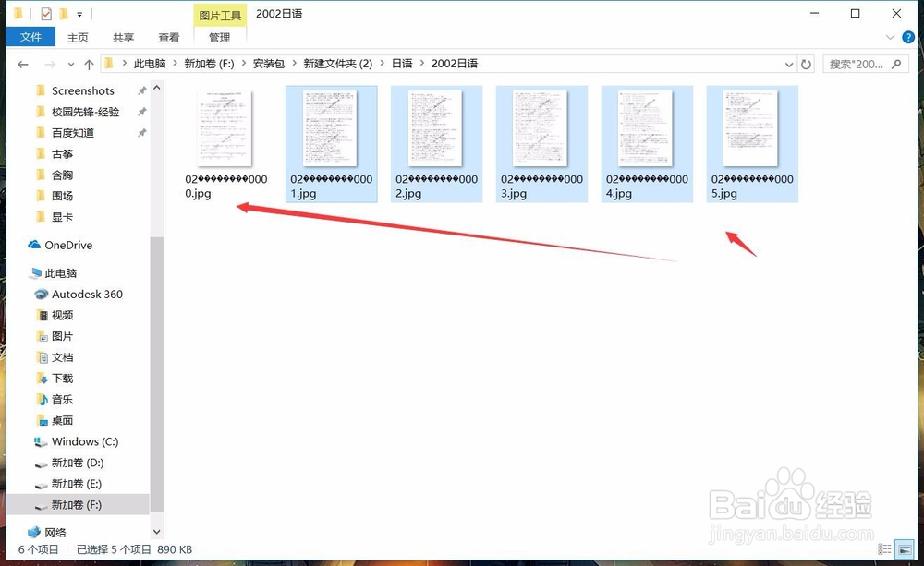This screenshot has width=924, height=566.
Task: Open the 图片工具 管理 tab
Action: (218, 37)
